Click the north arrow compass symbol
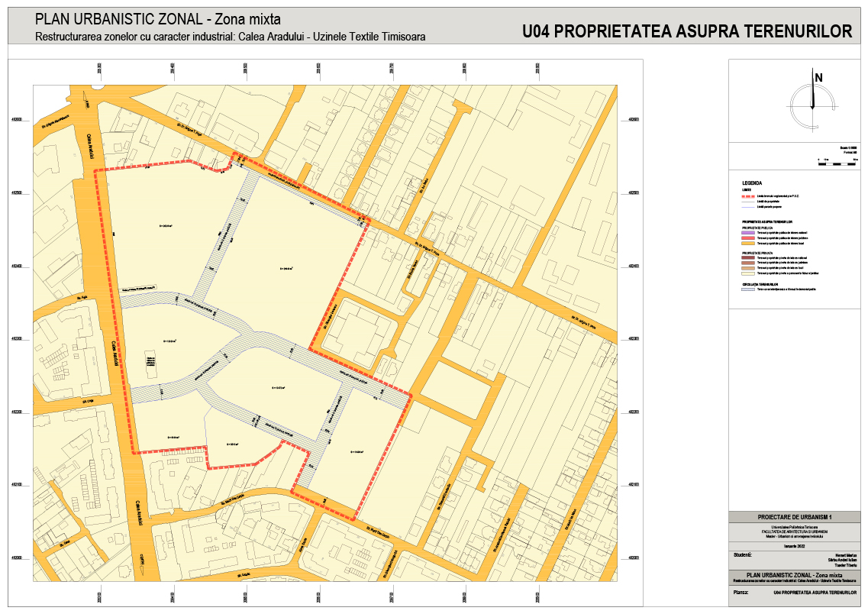The height and width of the screenshot is (614, 868). coord(812,99)
